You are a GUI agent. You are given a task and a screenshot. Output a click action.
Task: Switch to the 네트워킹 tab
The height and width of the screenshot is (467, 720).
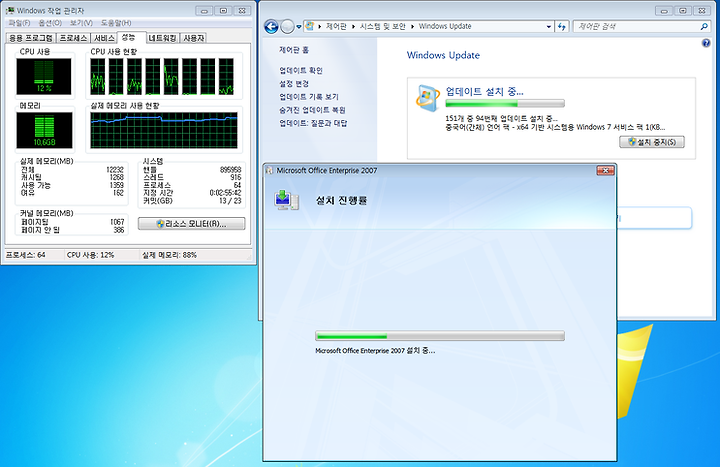coord(163,38)
